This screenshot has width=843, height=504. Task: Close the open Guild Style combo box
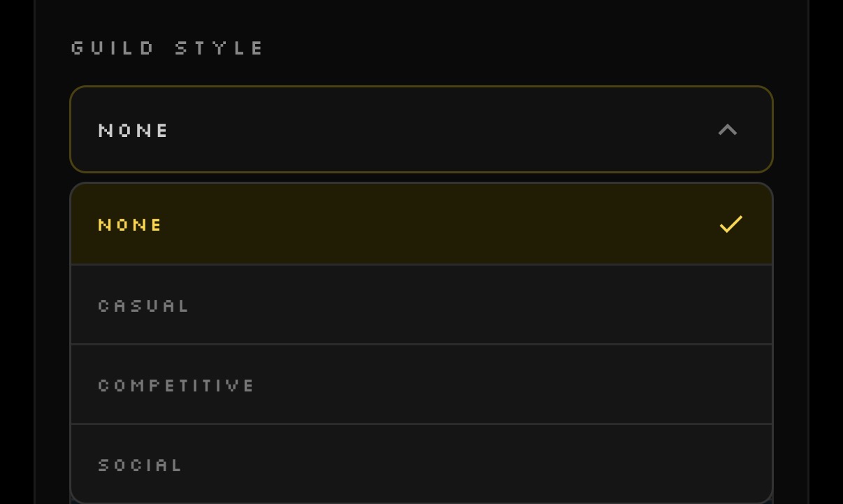421,129
